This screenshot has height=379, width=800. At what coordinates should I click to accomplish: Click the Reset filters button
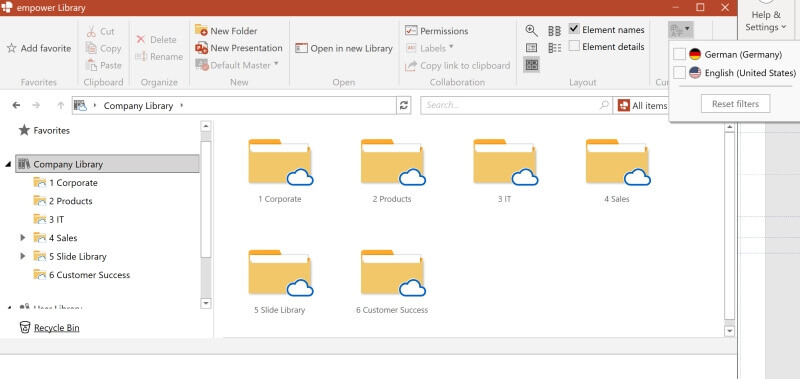(735, 104)
